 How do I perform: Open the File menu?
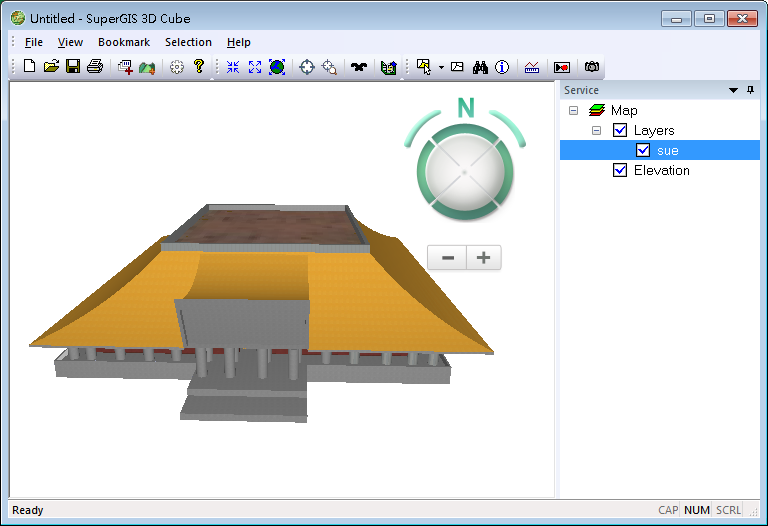34,43
